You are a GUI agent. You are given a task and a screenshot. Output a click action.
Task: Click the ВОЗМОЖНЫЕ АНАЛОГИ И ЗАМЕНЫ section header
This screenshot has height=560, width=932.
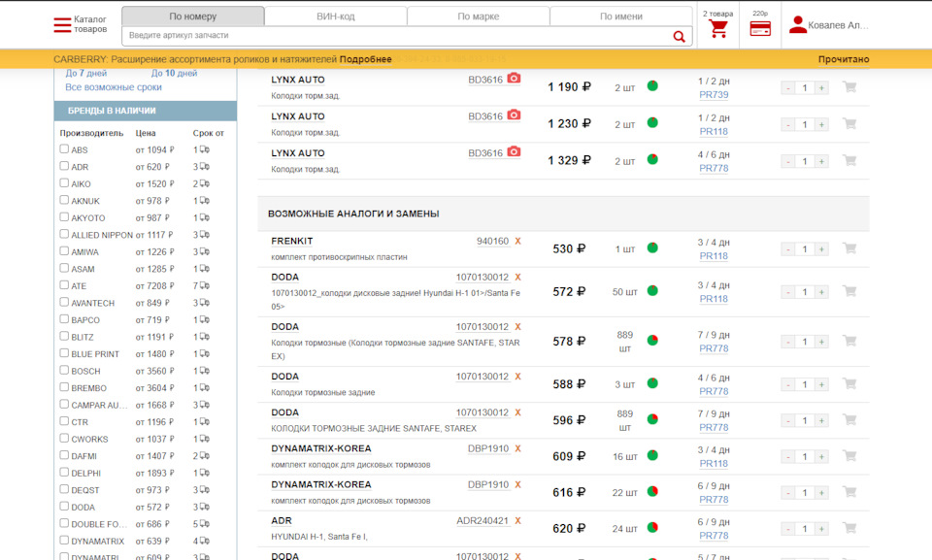pyautogui.click(x=563, y=214)
